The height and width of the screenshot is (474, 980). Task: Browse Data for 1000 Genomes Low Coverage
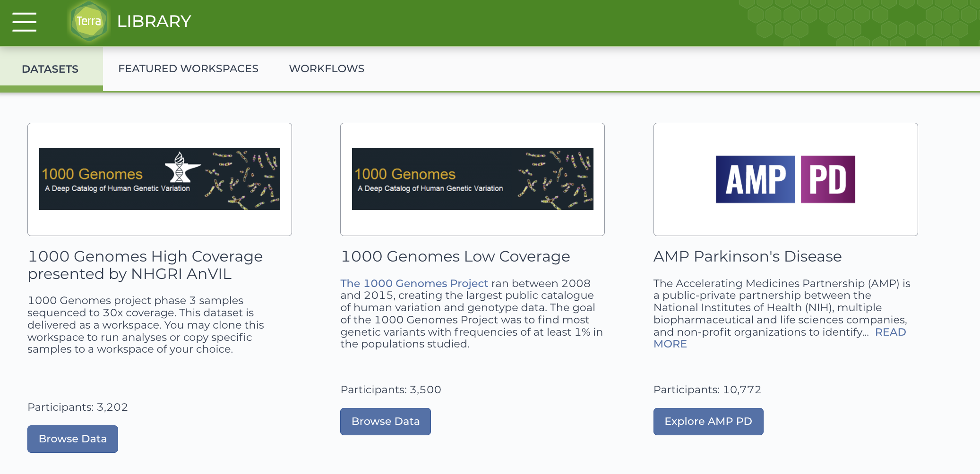point(386,422)
